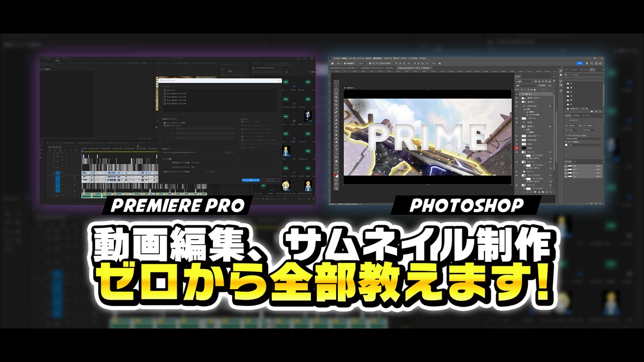644x362 pixels.
Task: Open Photoshop's 編集 menu
Action: 345,59
